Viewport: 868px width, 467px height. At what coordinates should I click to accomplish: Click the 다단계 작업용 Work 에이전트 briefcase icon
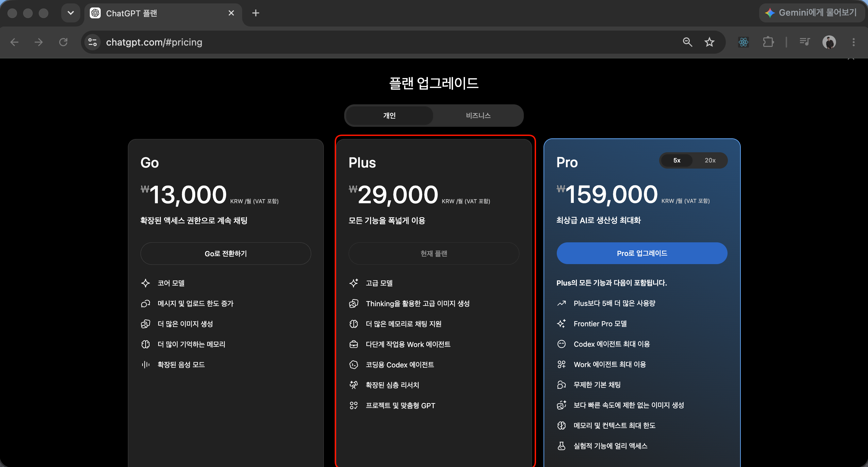point(354,344)
